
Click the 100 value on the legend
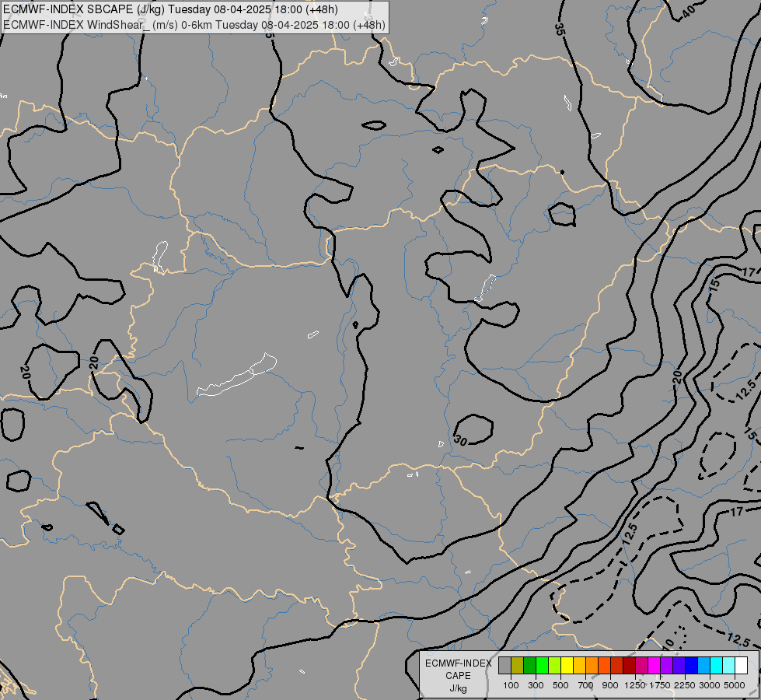511,685
